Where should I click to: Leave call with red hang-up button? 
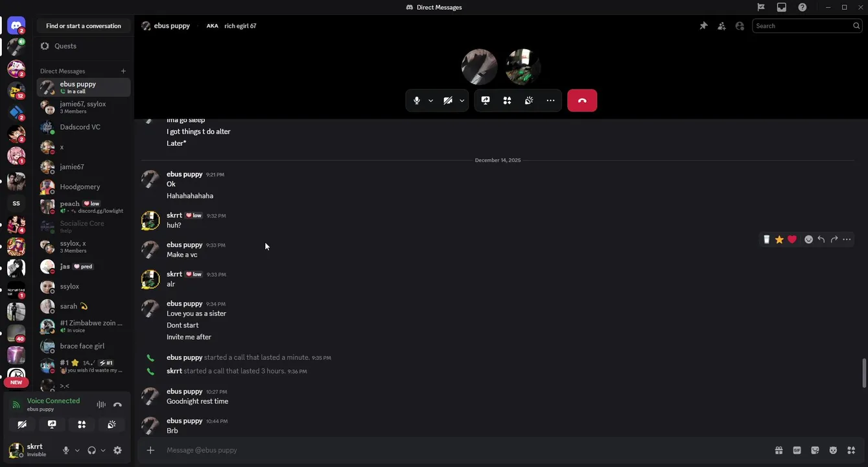582,101
